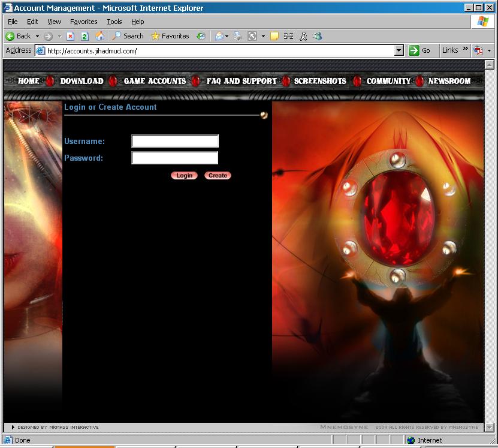498x448 pixels.
Task: Navigate to HOME in the site menu
Action: click(x=29, y=81)
